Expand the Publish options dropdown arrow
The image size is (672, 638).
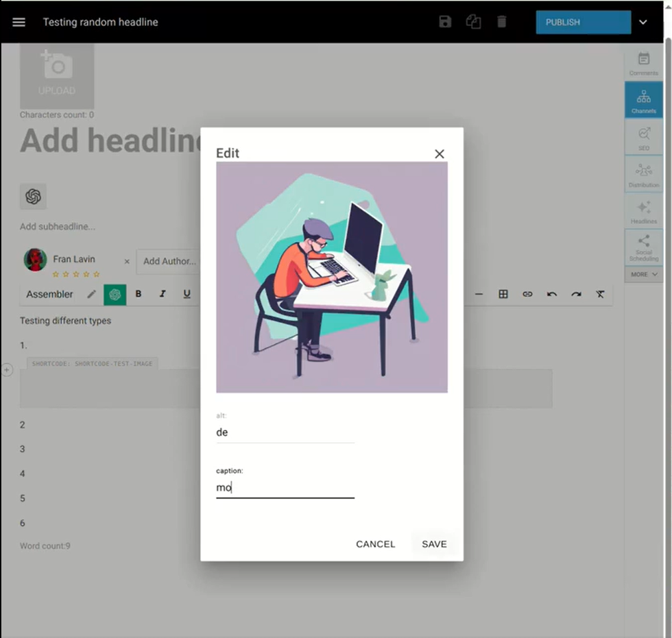[643, 22]
